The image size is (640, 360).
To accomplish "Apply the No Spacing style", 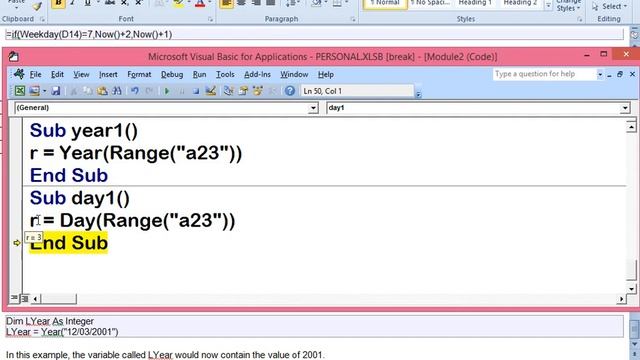I will (430, 3).
